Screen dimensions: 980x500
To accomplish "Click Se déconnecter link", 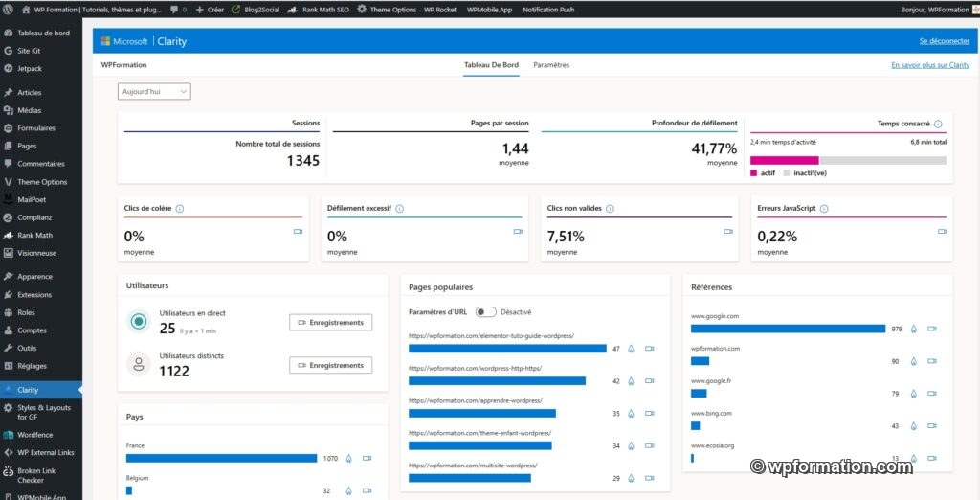I will pyautogui.click(x=945, y=41).
